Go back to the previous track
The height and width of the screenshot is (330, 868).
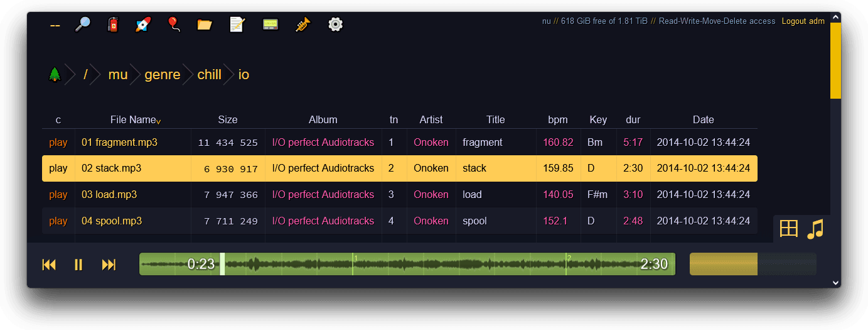pos(49,265)
